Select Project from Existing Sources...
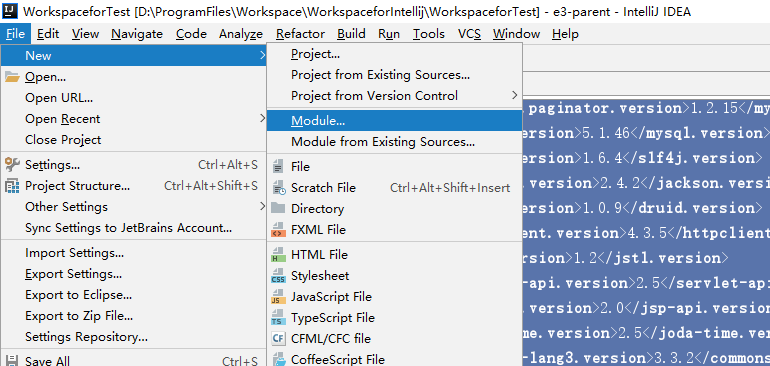 [394, 75]
